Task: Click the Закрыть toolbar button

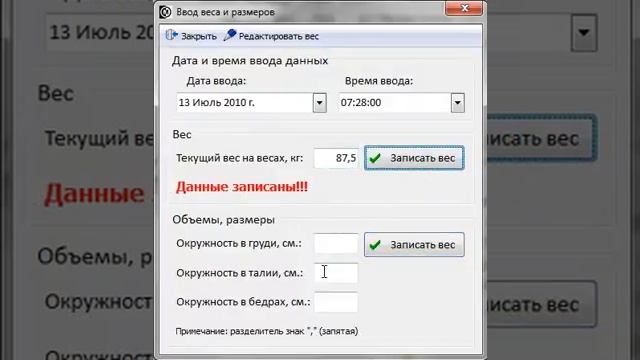Action: (191, 36)
